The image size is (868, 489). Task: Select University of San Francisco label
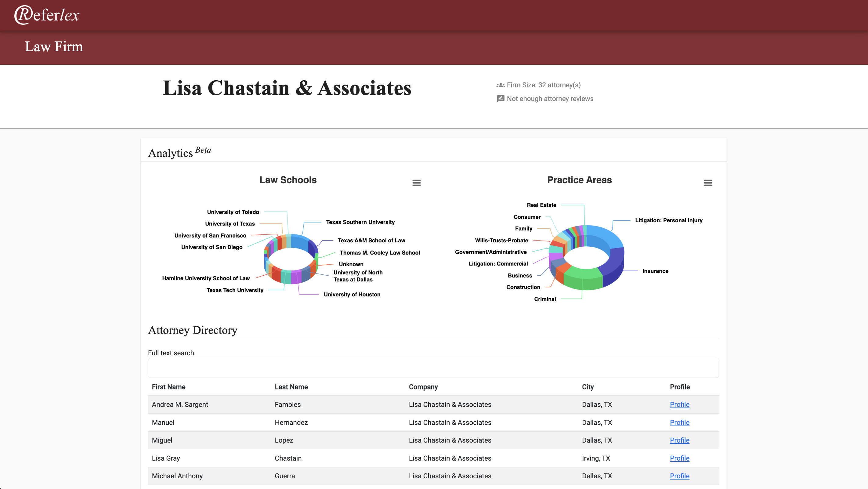click(210, 236)
